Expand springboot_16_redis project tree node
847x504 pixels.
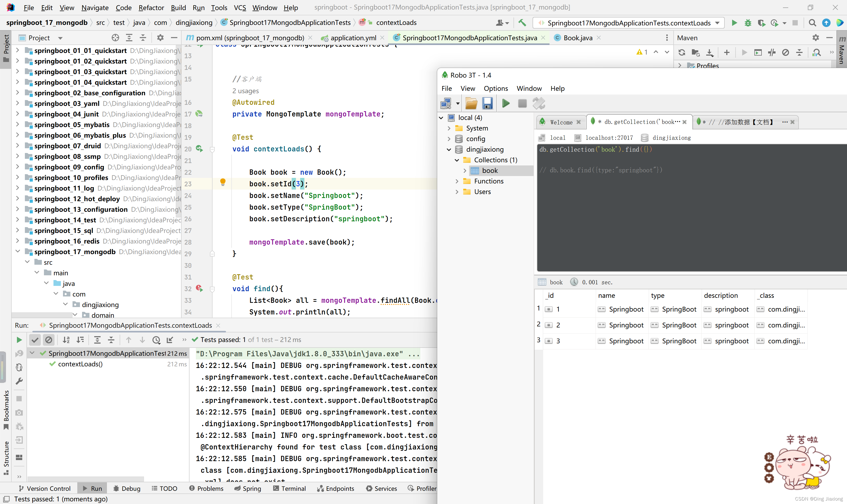18,241
